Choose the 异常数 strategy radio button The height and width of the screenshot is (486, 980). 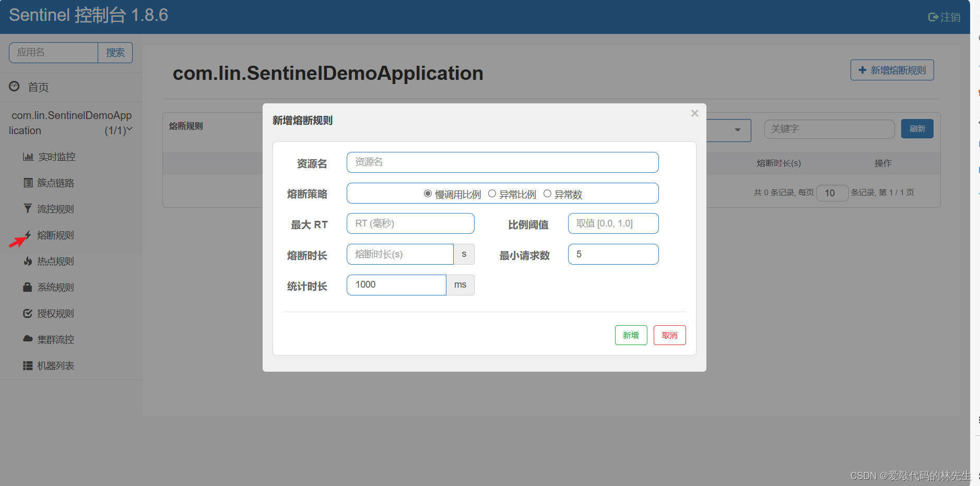point(547,194)
